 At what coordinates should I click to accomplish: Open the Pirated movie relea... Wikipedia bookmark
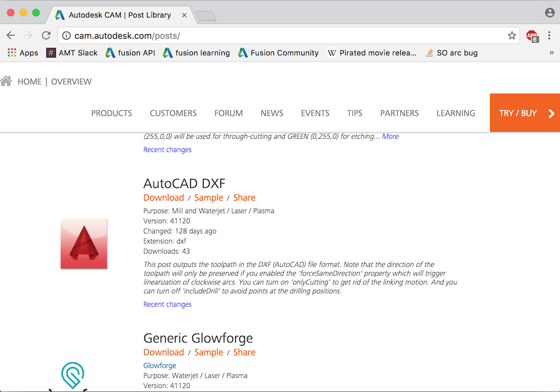pos(372,53)
